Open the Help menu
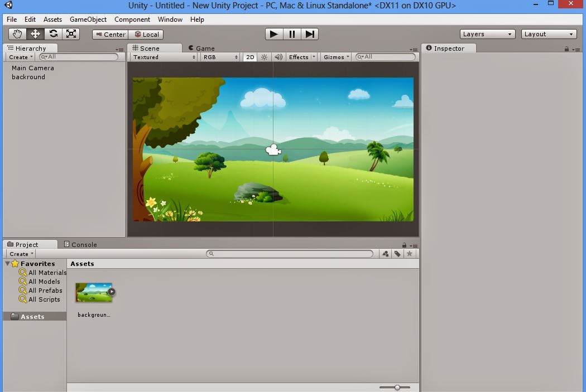586x392 pixels. [x=197, y=20]
